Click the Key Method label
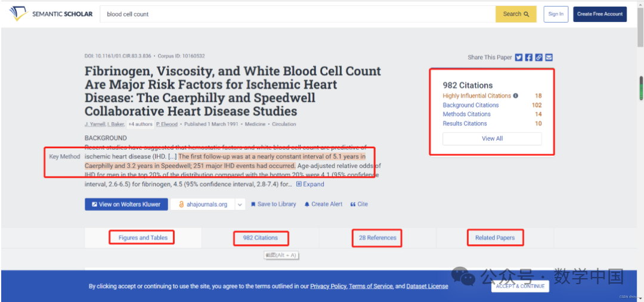The image size is (644, 302). coord(64,157)
